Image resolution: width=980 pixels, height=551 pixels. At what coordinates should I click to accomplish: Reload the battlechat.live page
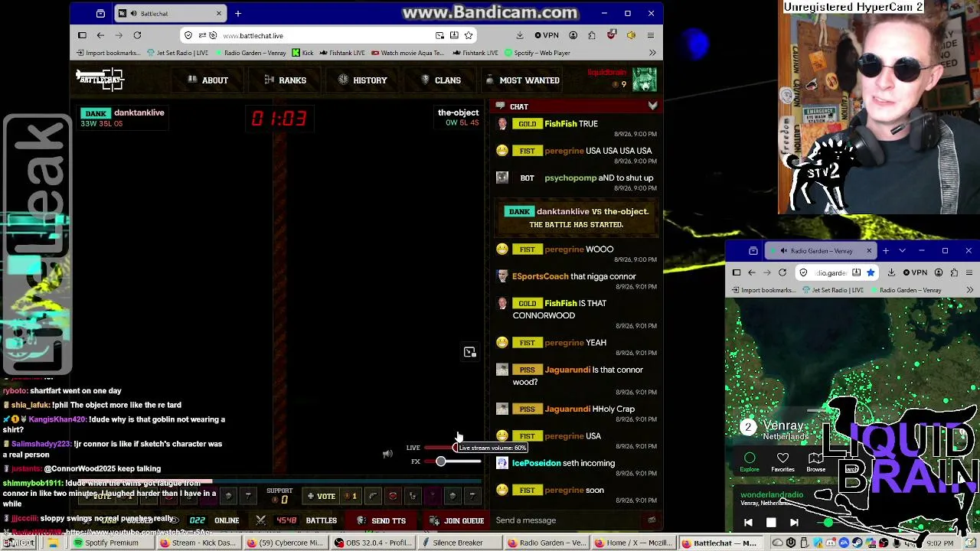137,35
